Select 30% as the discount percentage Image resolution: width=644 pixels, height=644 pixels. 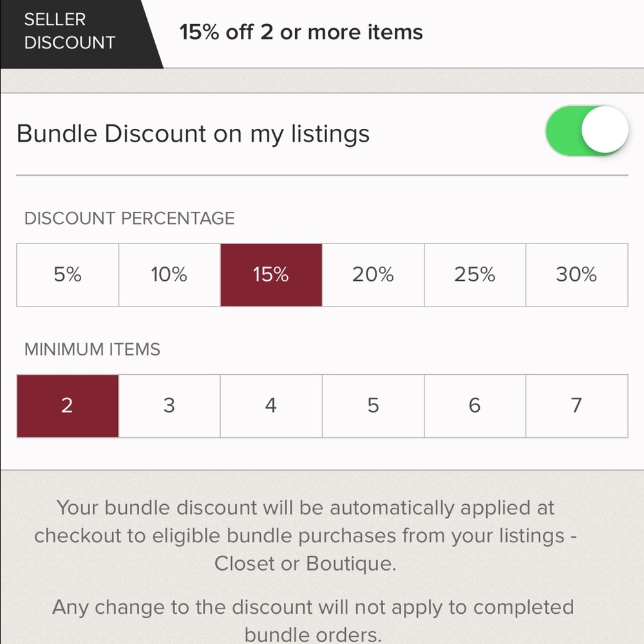pos(576,275)
